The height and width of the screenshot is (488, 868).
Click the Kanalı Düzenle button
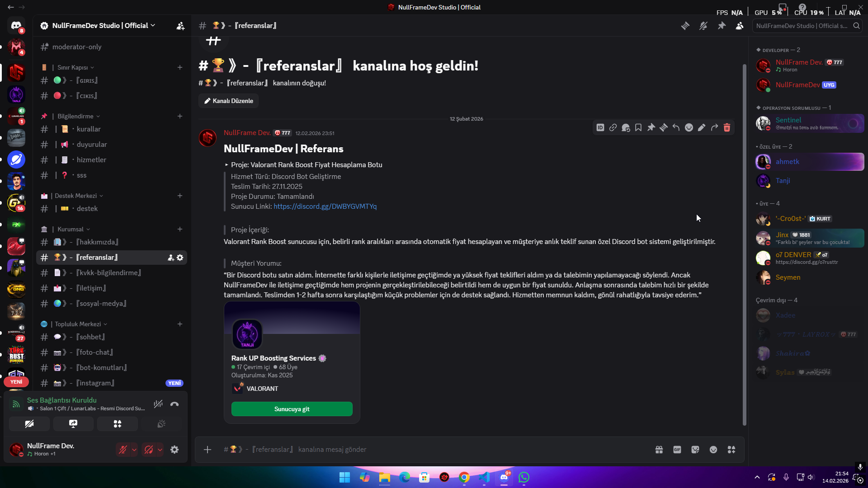click(229, 101)
